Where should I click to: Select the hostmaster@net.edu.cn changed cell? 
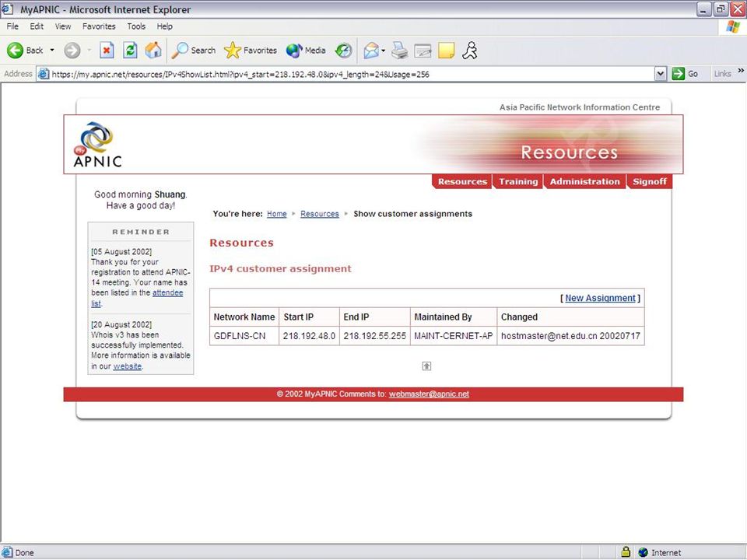[570, 336]
